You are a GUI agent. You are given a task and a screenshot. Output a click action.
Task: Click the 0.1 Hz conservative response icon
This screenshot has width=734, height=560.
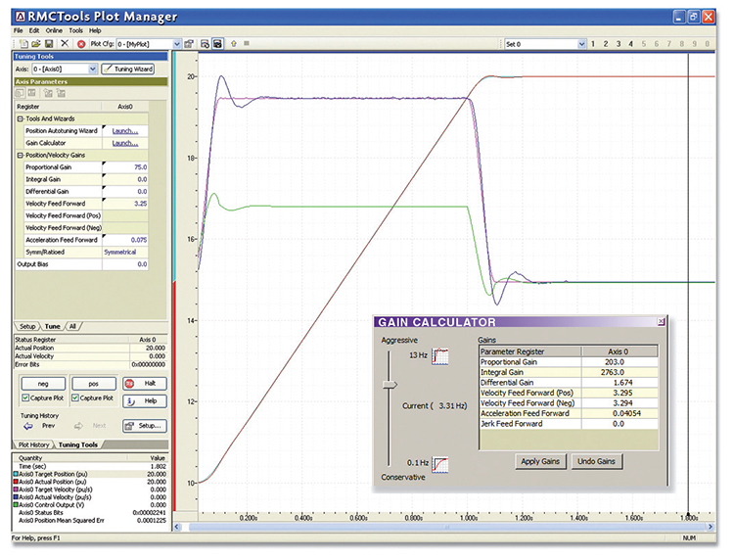[x=441, y=462]
